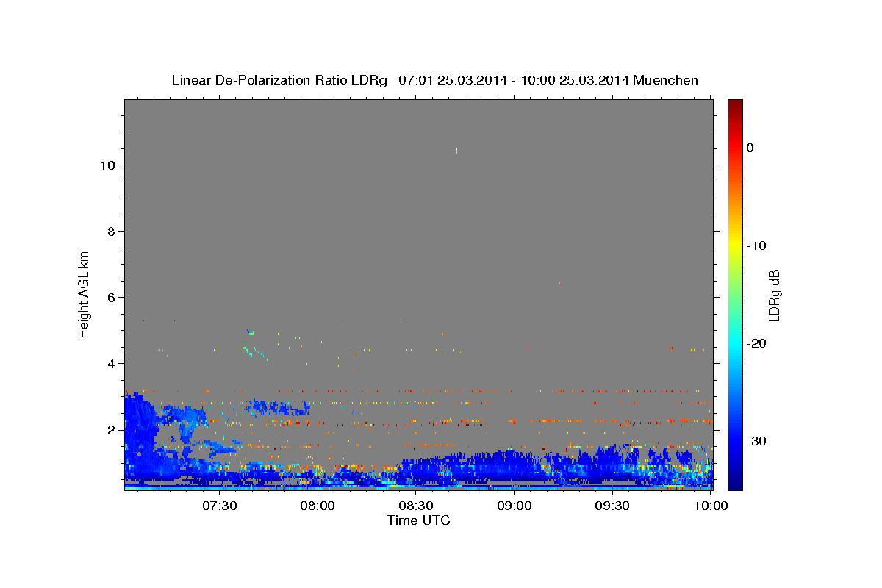Click the colorbar value label -10
This screenshot has height=588, width=882.
(x=756, y=245)
